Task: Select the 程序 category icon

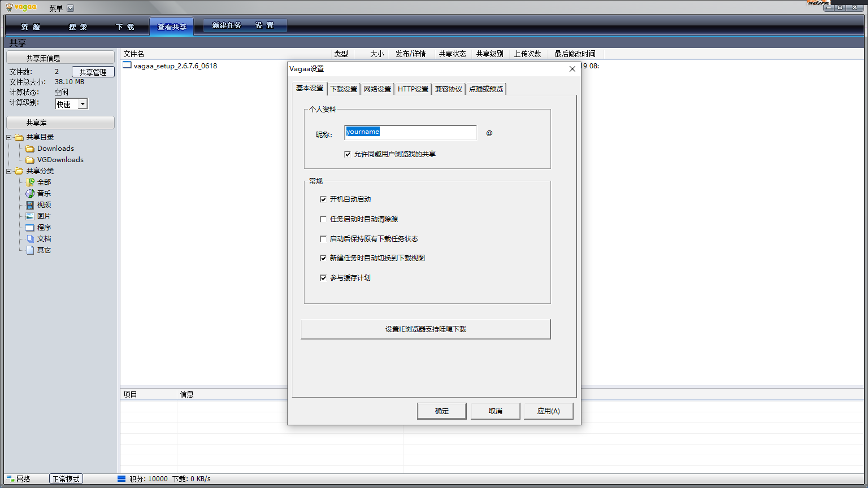Action: [30, 228]
